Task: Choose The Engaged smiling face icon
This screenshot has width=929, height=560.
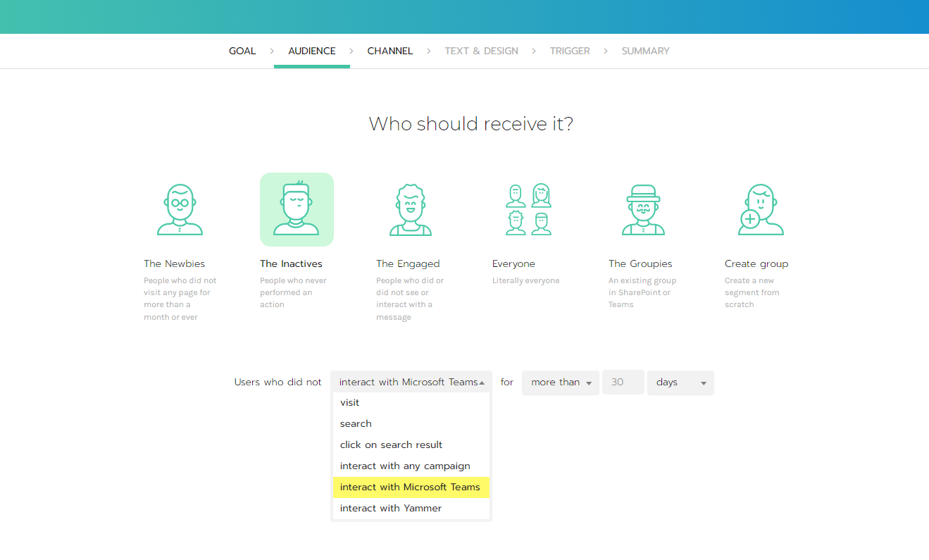Action: pyautogui.click(x=411, y=209)
